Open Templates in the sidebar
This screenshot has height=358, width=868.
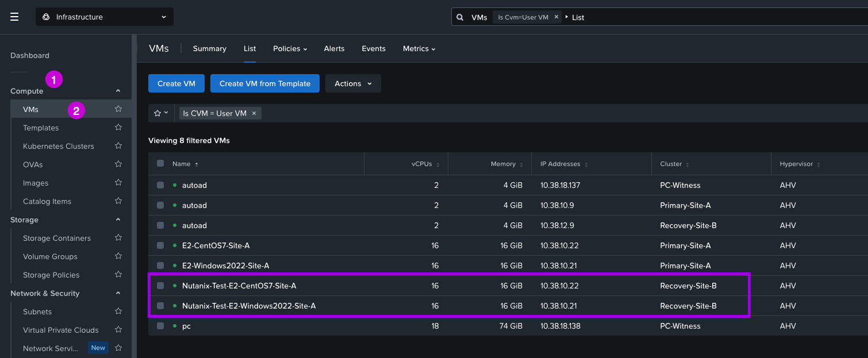[41, 128]
